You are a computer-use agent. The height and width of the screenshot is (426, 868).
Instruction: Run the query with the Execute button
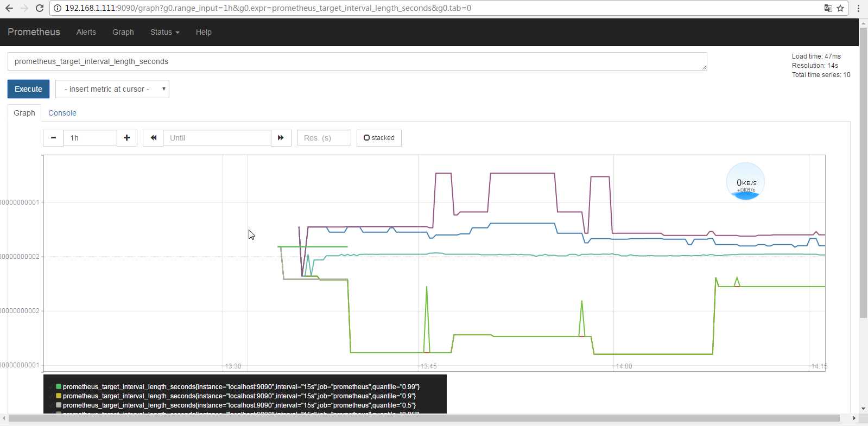(28, 89)
